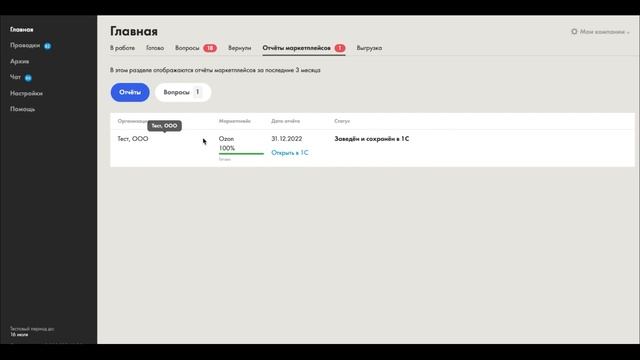
Task: Click the 31.12.2022 report date
Action: click(x=287, y=139)
